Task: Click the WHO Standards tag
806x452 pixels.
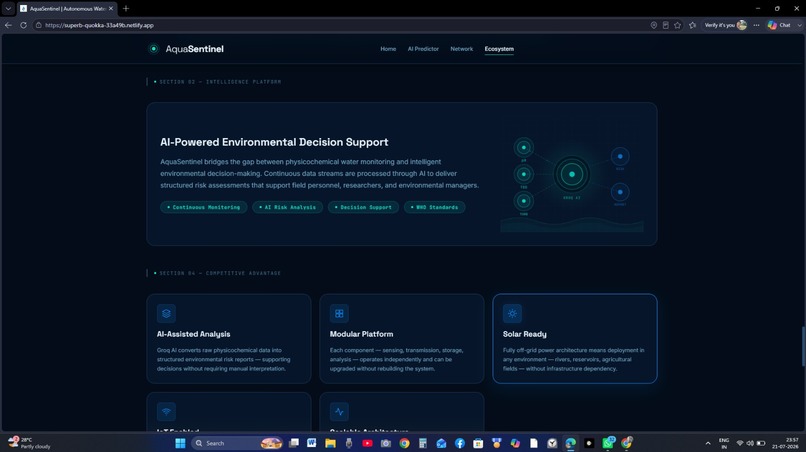Action: coord(434,207)
